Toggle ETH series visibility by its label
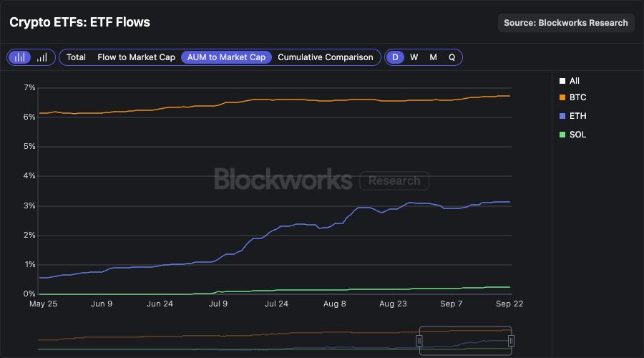644x358 pixels. [x=577, y=116]
